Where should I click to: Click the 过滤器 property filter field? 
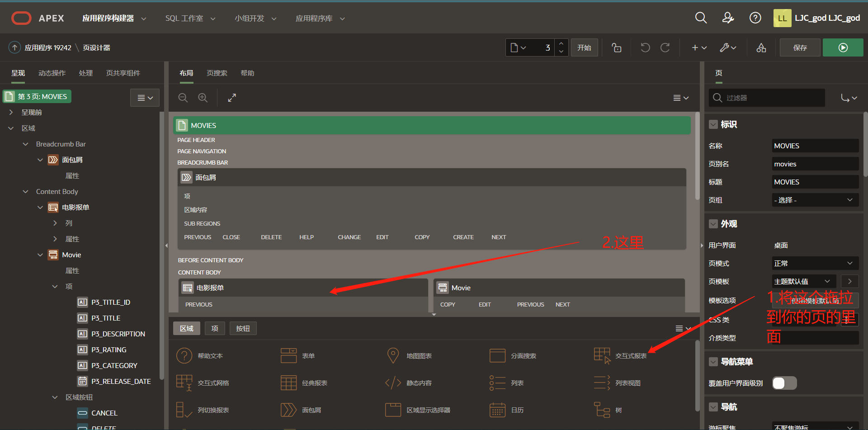(767, 98)
